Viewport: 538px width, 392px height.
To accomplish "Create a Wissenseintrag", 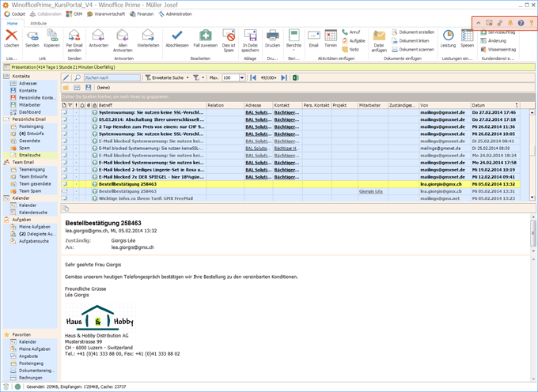I will pyautogui.click(x=498, y=49).
